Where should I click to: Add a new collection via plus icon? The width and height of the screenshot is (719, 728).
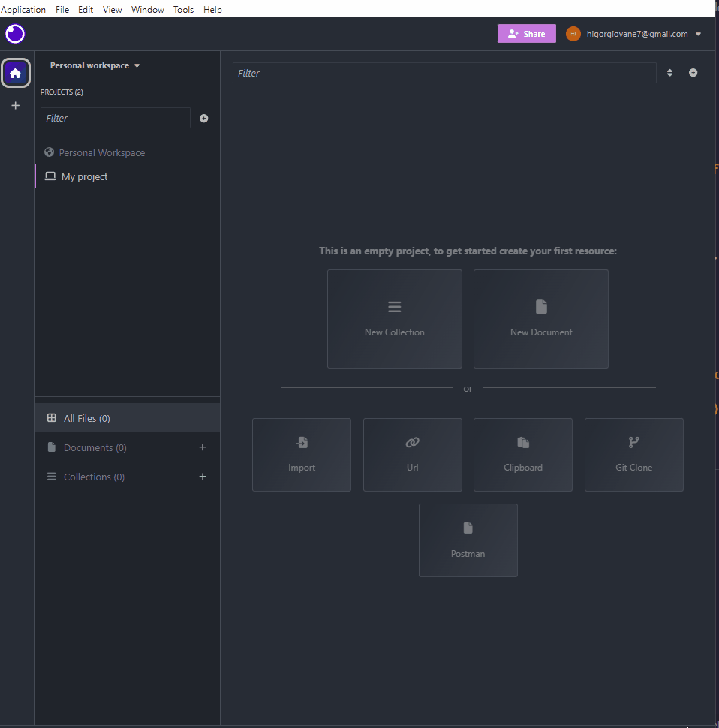202,477
